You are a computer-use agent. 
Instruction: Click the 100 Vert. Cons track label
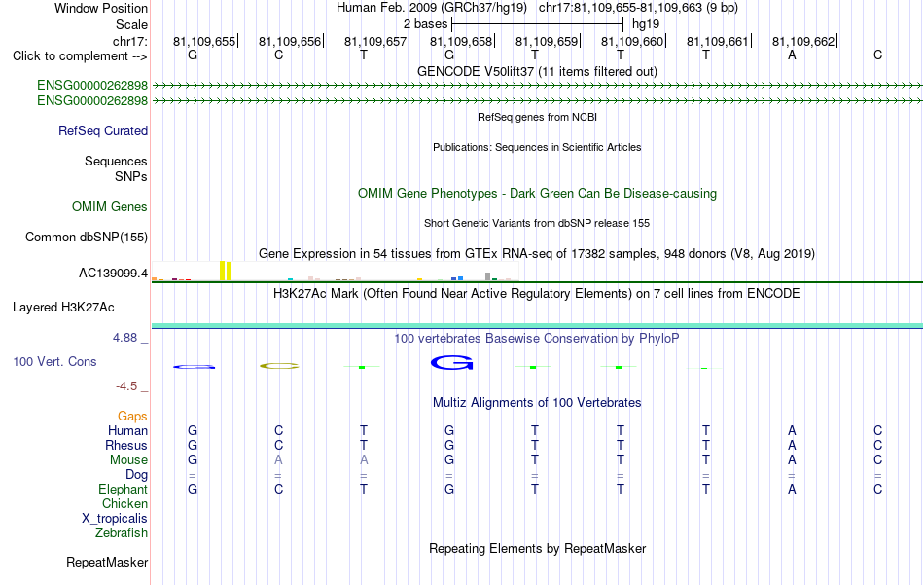point(54,361)
